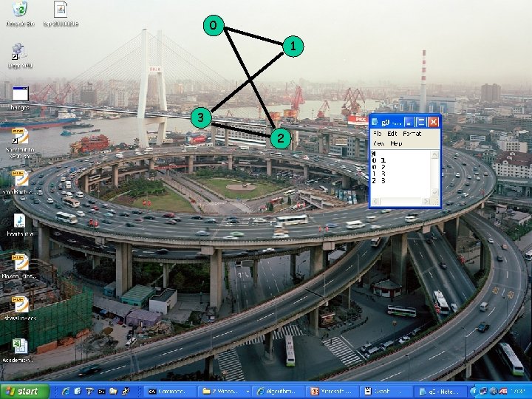Open Notepad Edit menu
Screen dimensions: 532x399
click(392, 134)
